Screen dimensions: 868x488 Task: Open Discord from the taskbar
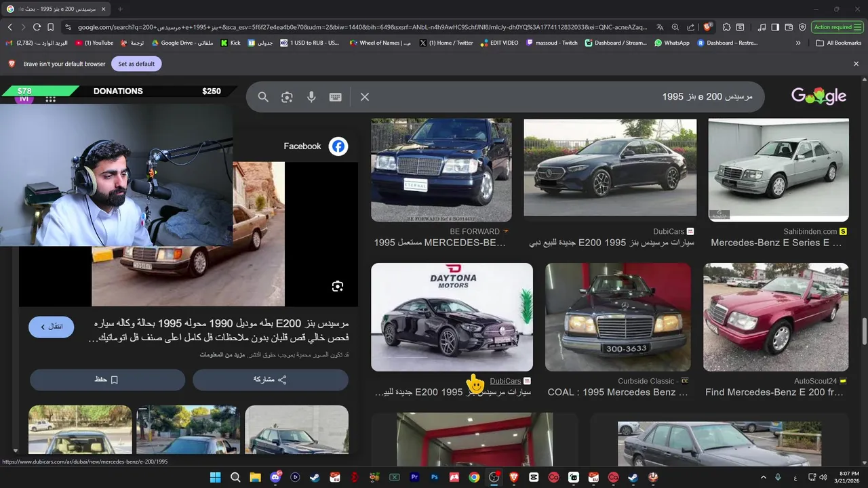(275, 477)
